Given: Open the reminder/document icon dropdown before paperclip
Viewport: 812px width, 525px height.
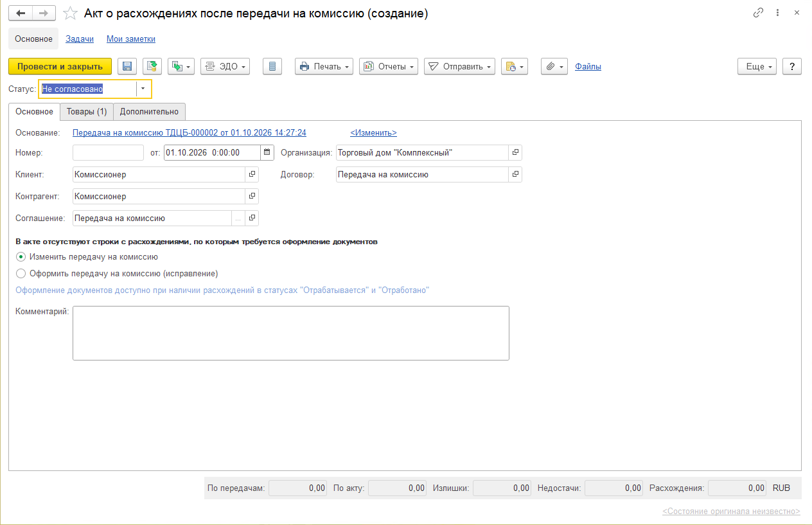Looking at the screenshot, I should (x=515, y=66).
